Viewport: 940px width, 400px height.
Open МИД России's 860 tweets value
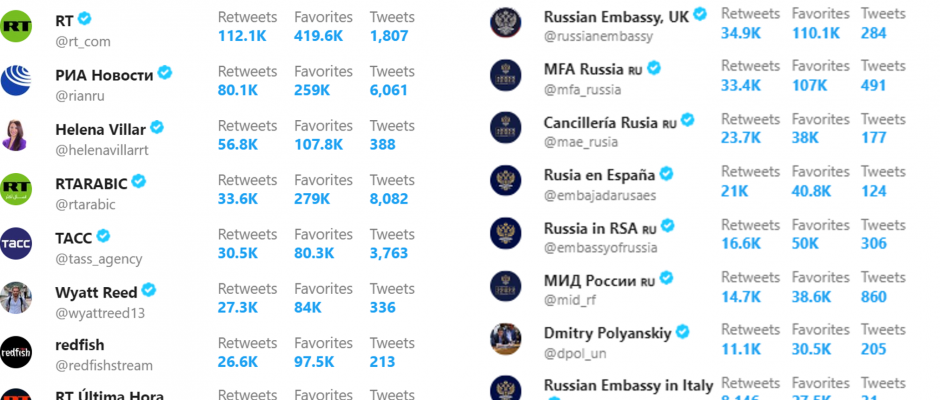click(873, 297)
